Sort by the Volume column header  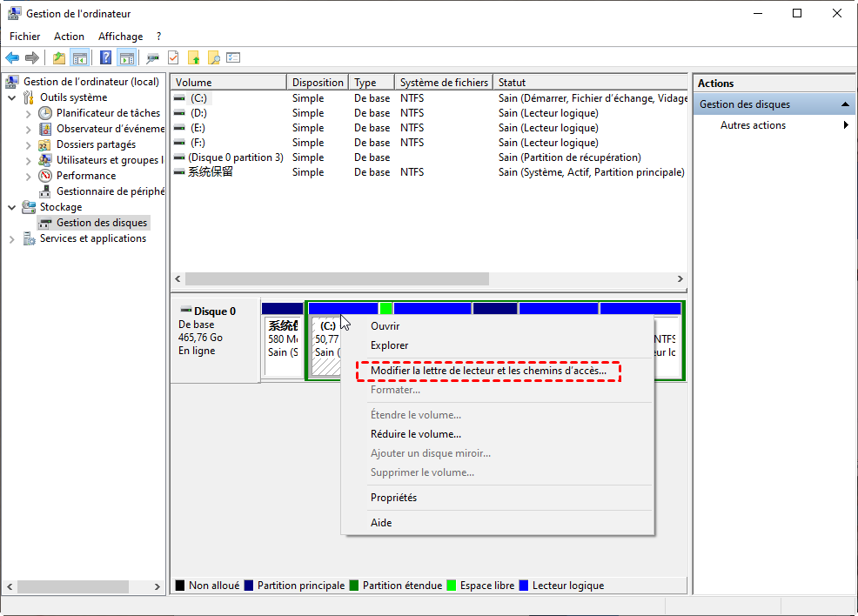pos(229,82)
